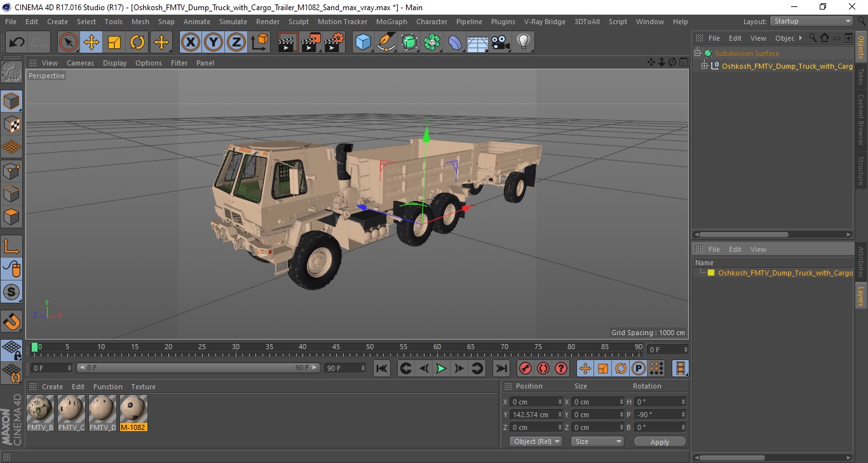Select the Rotate tool in top toolbar

pos(137,43)
